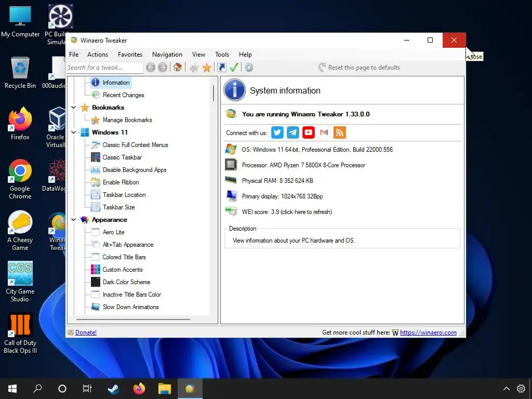The image size is (532, 399).
Task: Open the Tools menu
Action: click(x=222, y=54)
